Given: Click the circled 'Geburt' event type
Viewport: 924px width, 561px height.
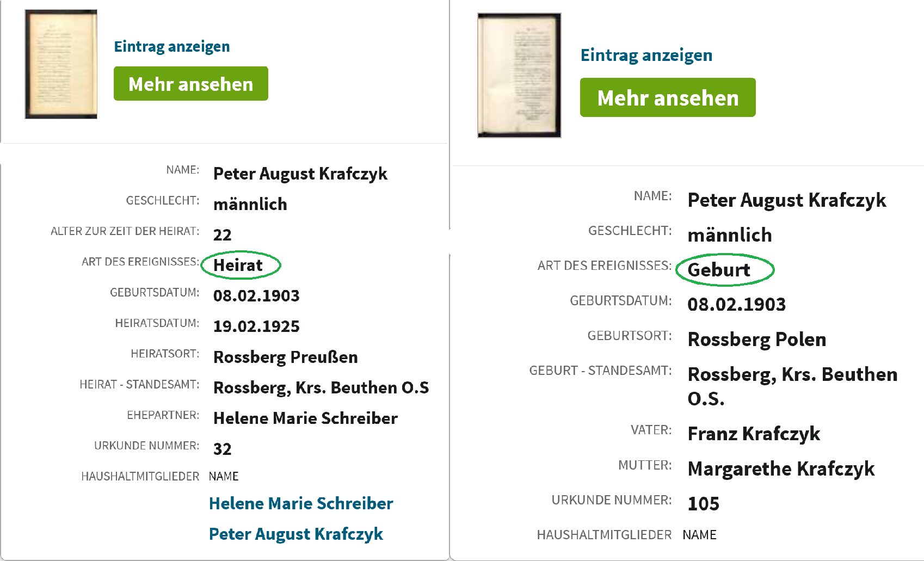Looking at the screenshot, I should pyautogui.click(x=719, y=269).
